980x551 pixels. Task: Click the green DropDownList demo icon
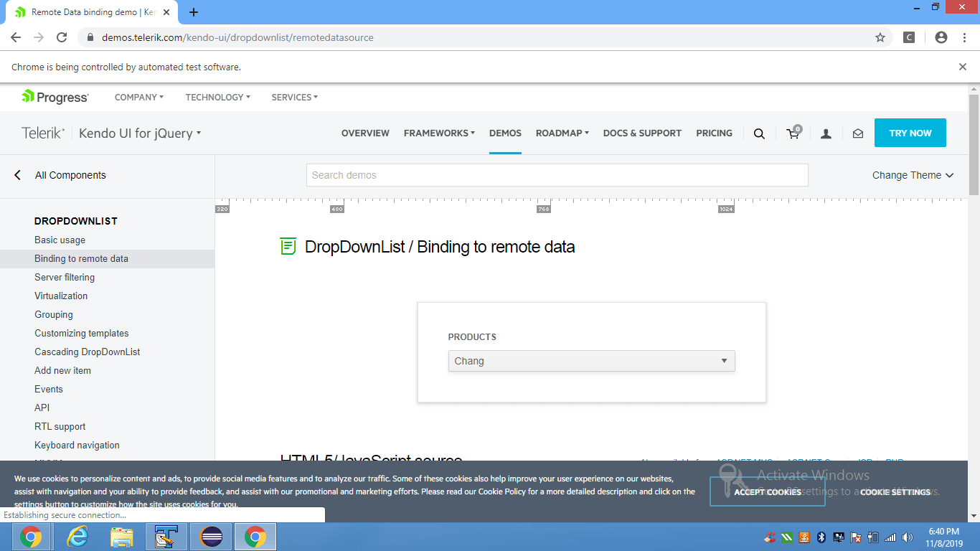tap(288, 246)
